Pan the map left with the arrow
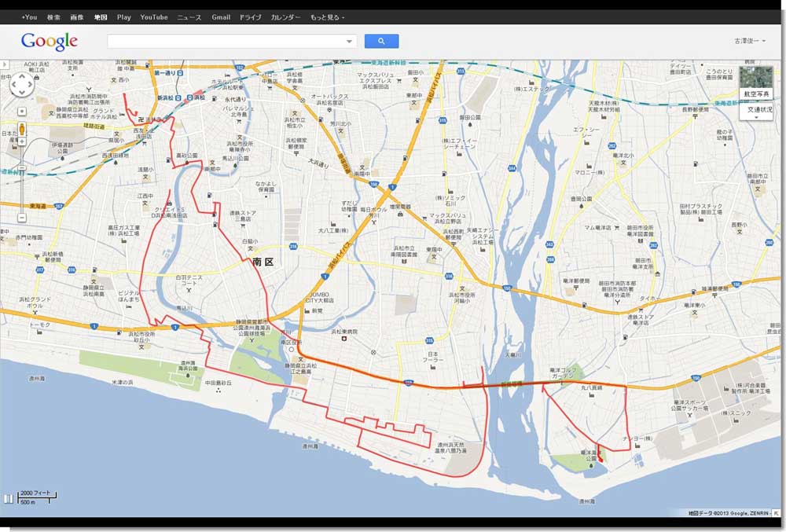The width and height of the screenshot is (786, 532). pos(14,85)
